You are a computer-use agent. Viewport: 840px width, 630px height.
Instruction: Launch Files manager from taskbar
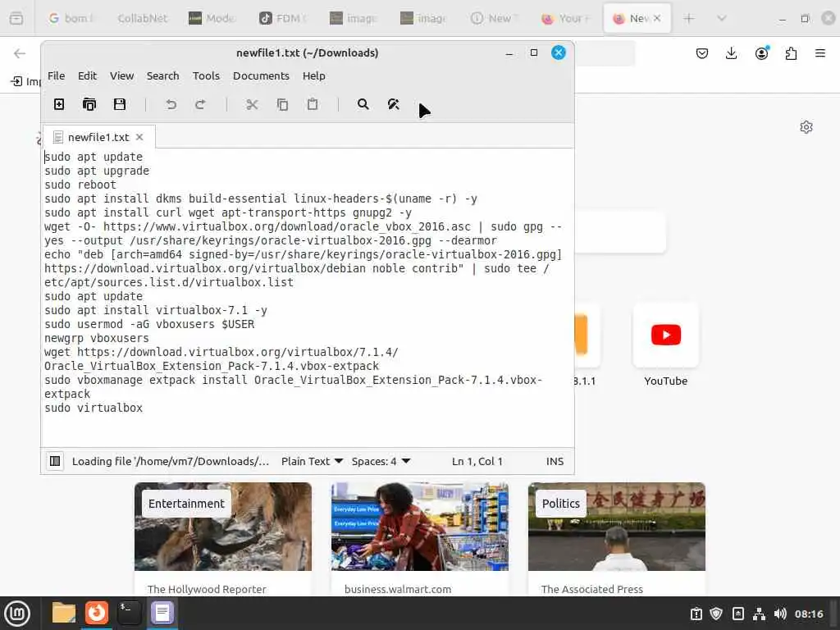(63, 613)
